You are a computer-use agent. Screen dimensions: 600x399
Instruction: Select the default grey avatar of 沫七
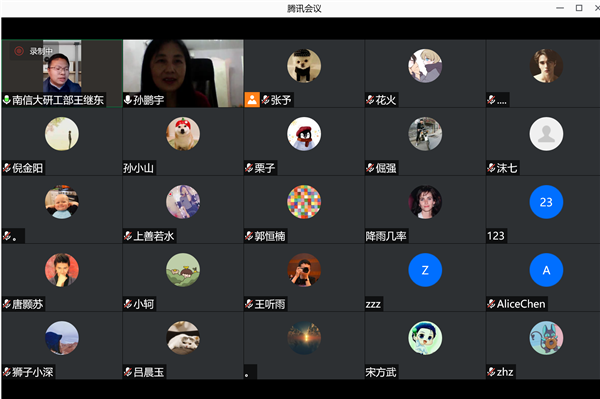(546, 134)
